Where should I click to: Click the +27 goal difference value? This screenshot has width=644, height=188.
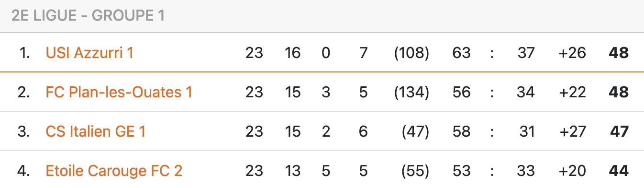click(x=572, y=131)
